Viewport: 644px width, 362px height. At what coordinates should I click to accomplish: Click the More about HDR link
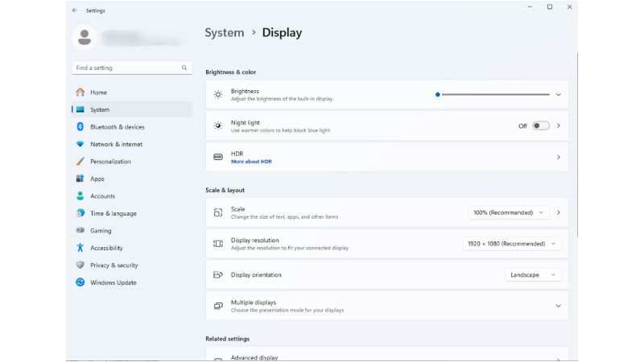point(251,162)
